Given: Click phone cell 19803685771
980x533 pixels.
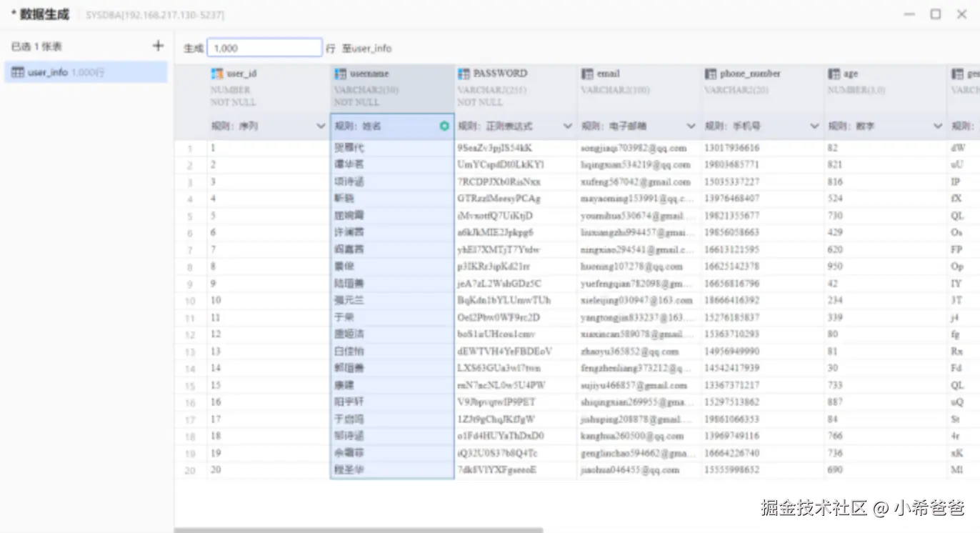Looking at the screenshot, I should pyautogui.click(x=732, y=165).
